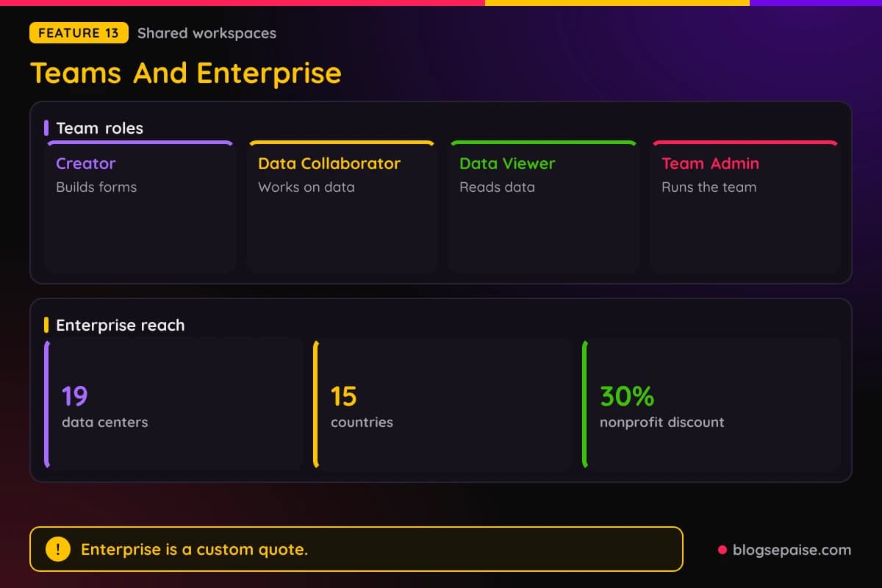Click the red dot beside blogsepaise.com

(x=722, y=550)
